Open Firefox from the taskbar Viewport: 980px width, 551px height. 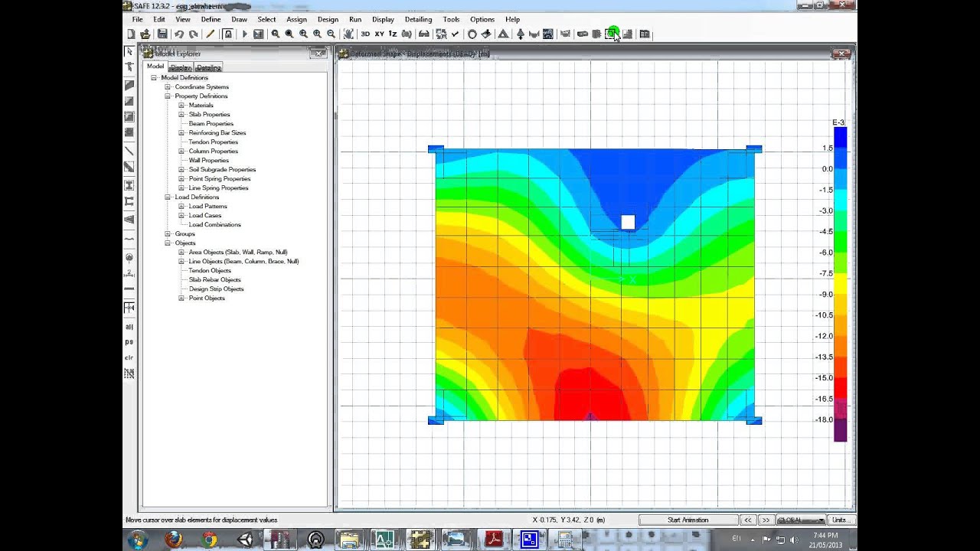coord(174,540)
